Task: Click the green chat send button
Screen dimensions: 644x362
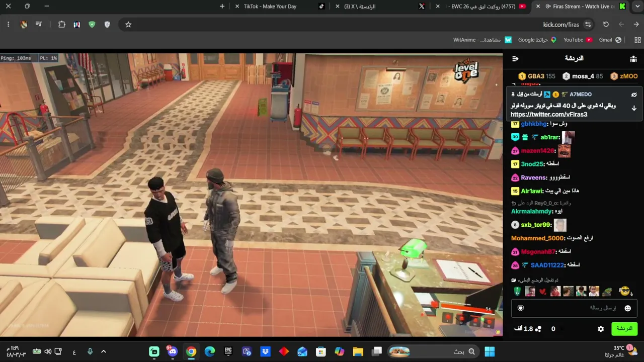Action: pos(624,329)
